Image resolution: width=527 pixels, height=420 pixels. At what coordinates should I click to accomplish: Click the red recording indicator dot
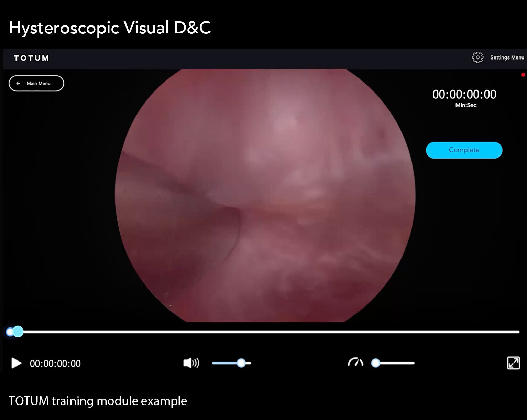click(x=523, y=75)
